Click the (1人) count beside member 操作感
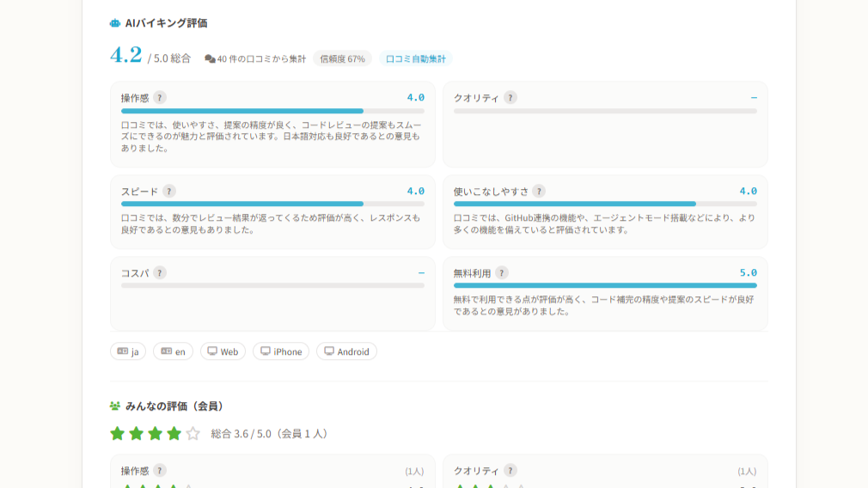Image resolution: width=868 pixels, height=488 pixels. [x=414, y=472]
